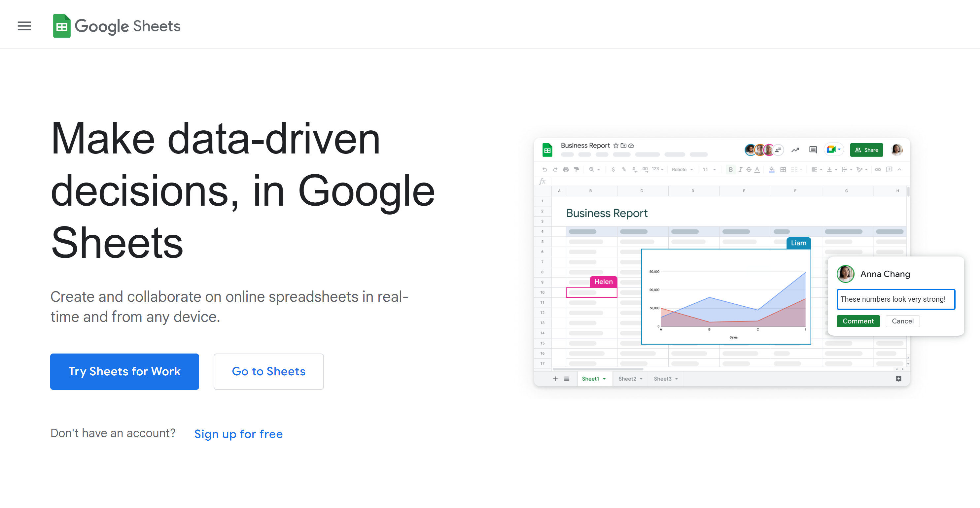The height and width of the screenshot is (508, 980).
Task: Select row 10 header
Action: tap(542, 292)
